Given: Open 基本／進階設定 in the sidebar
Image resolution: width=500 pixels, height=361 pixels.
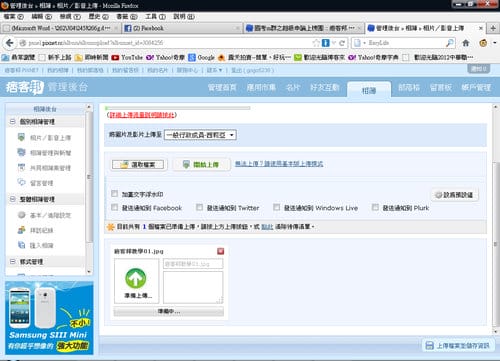Looking at the screenshot, I should pyautogui.click(x=44, y=215).
